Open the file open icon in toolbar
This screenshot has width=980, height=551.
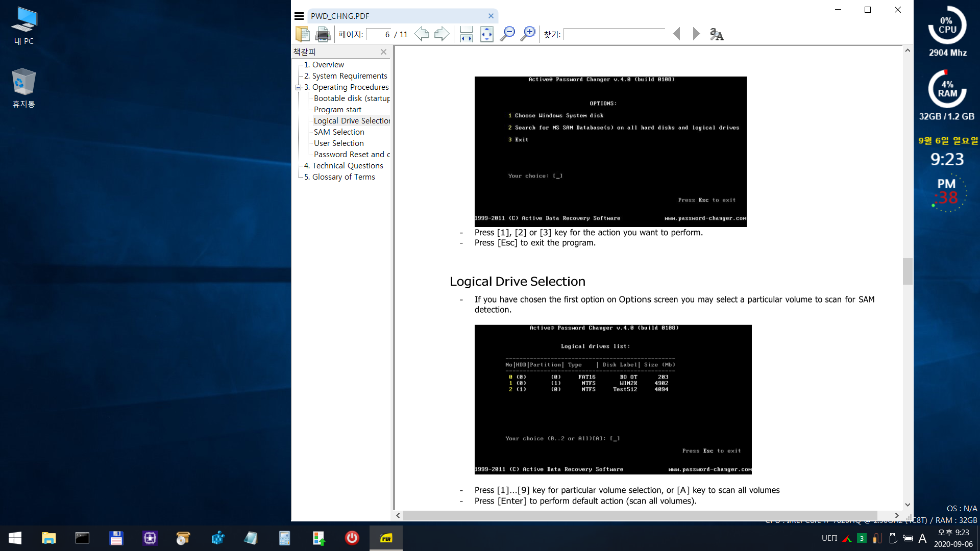coord(303,34)
